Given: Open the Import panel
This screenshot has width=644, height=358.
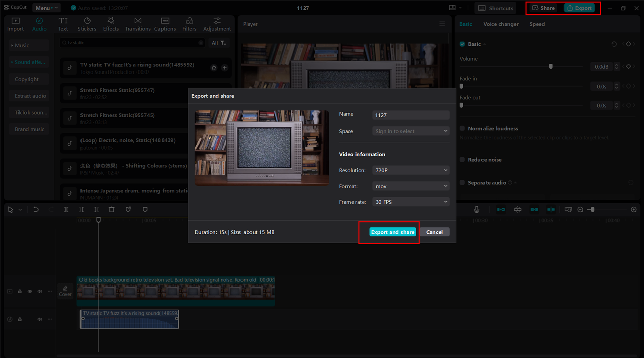Looking at the screenshot, I should click(15, 24).
